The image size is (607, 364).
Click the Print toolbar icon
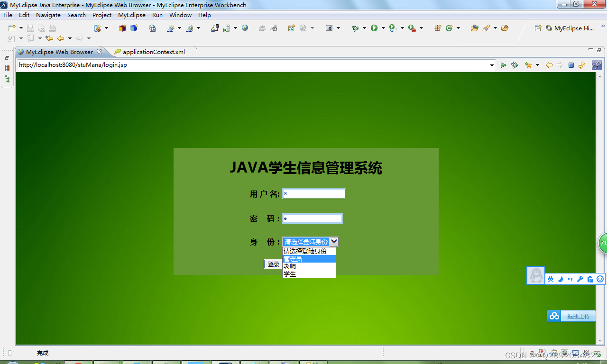(52, 28)
